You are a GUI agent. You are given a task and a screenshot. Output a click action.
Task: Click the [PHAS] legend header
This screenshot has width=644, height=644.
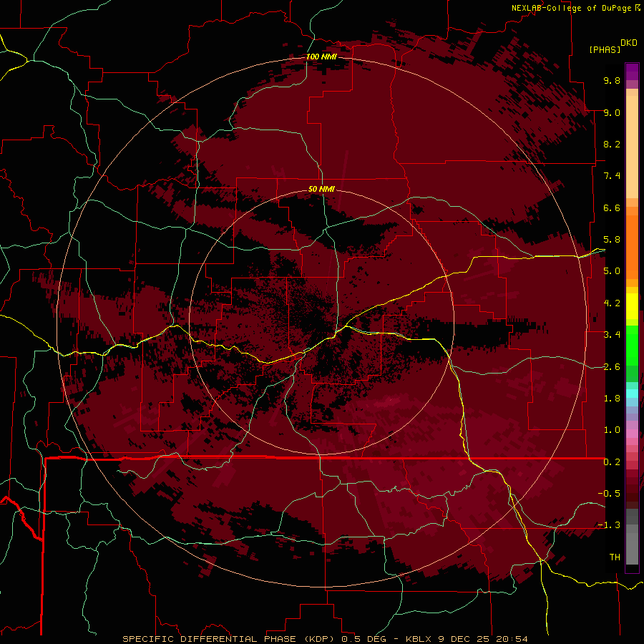pyautogui.click(x=605, y=49)
